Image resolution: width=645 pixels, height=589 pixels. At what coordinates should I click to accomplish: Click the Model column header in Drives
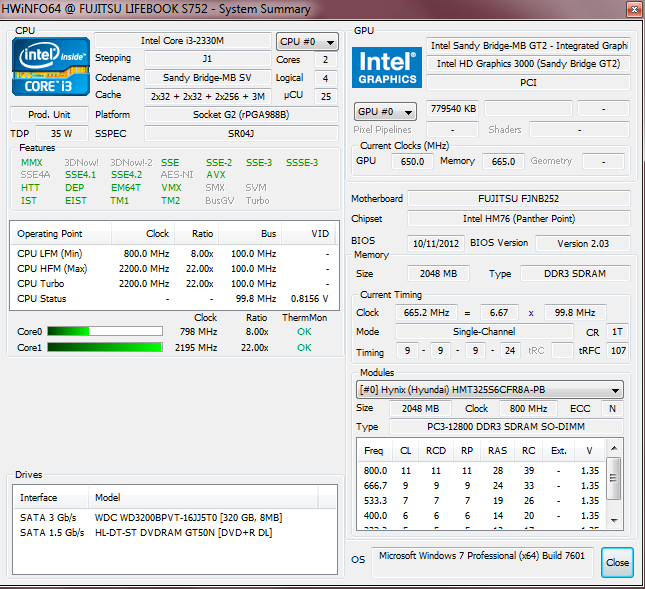[x=203, y=498]
